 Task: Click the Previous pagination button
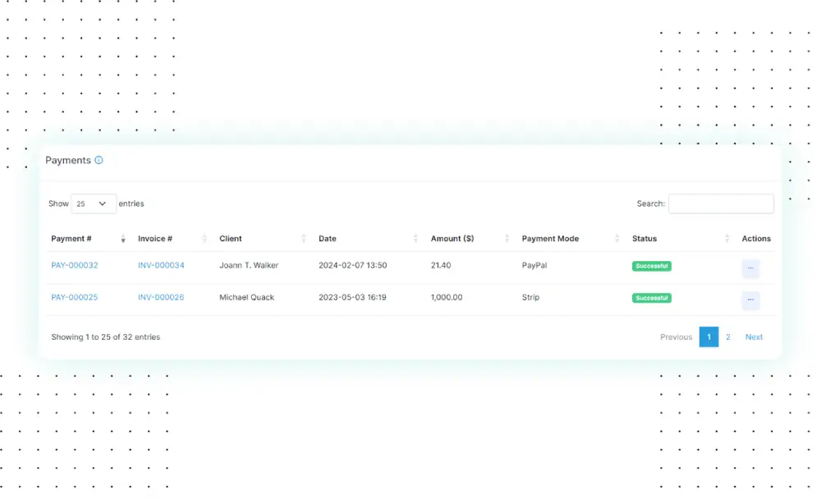(676, 337)
